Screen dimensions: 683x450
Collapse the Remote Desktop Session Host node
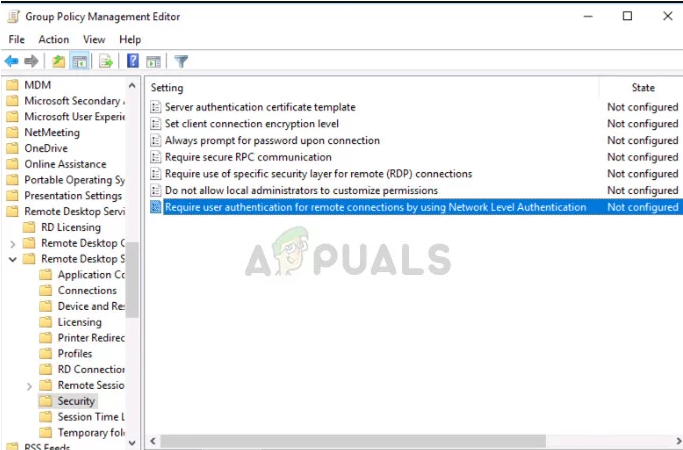coord(13,259)
